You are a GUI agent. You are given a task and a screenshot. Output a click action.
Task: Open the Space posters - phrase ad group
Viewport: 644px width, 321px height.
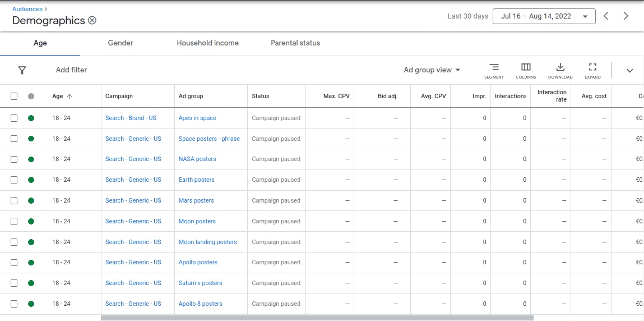[x=209, y=139]
